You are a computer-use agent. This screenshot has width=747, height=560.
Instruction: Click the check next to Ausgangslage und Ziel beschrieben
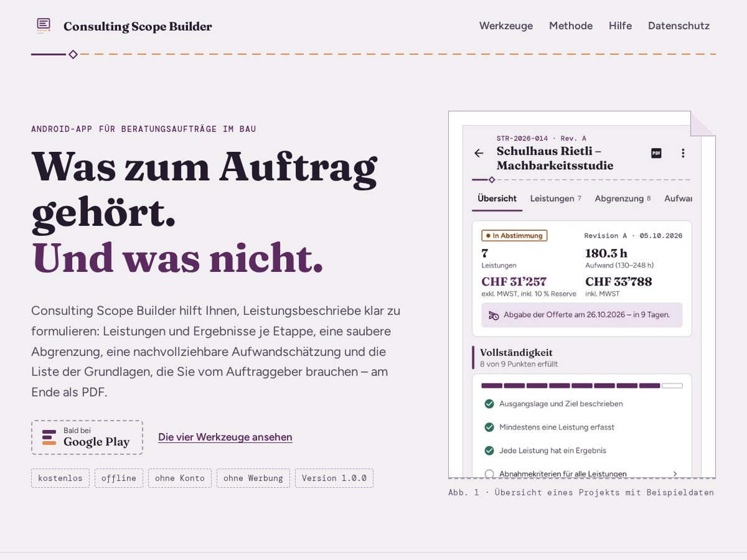coord(489,404)
